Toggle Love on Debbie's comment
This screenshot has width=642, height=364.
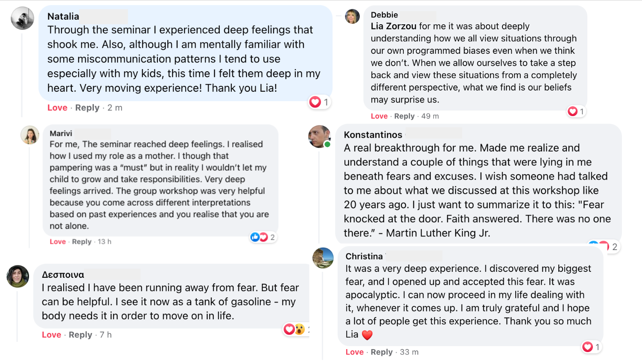379,116
